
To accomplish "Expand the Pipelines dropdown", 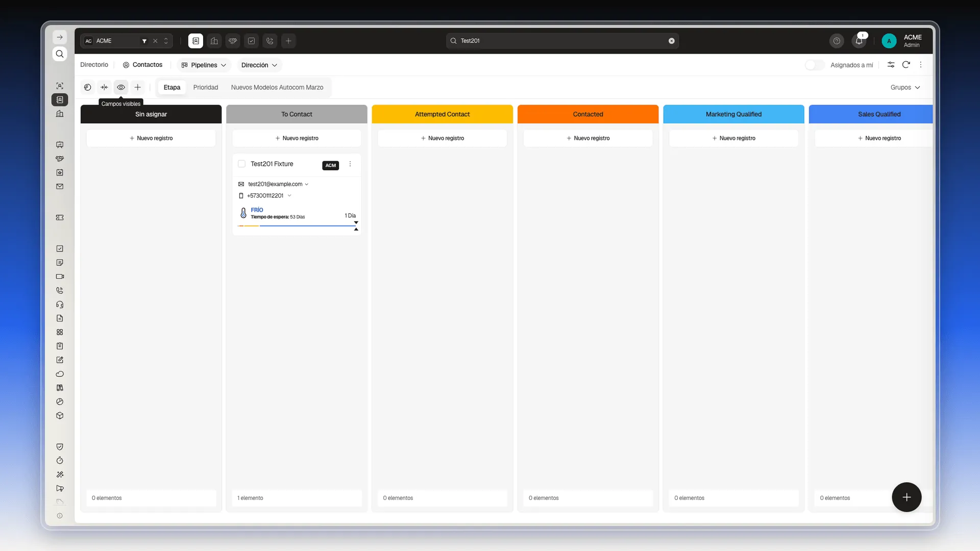I will tap(204, 65).
